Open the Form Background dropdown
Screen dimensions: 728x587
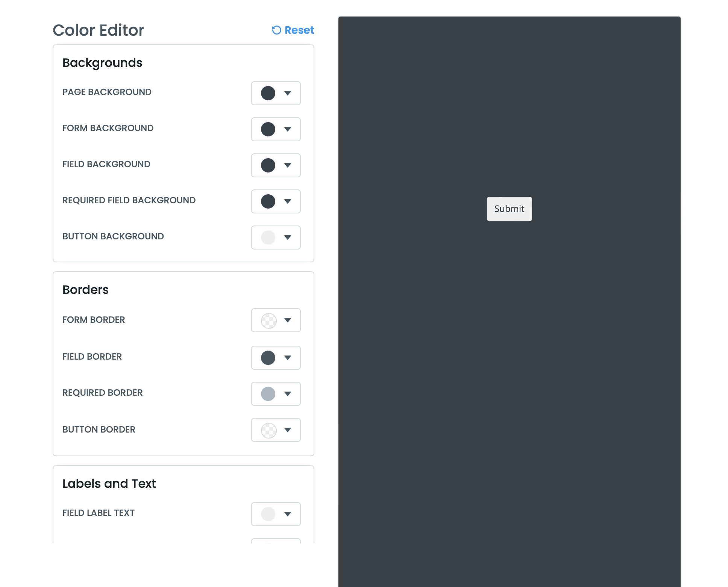point(287,129)
